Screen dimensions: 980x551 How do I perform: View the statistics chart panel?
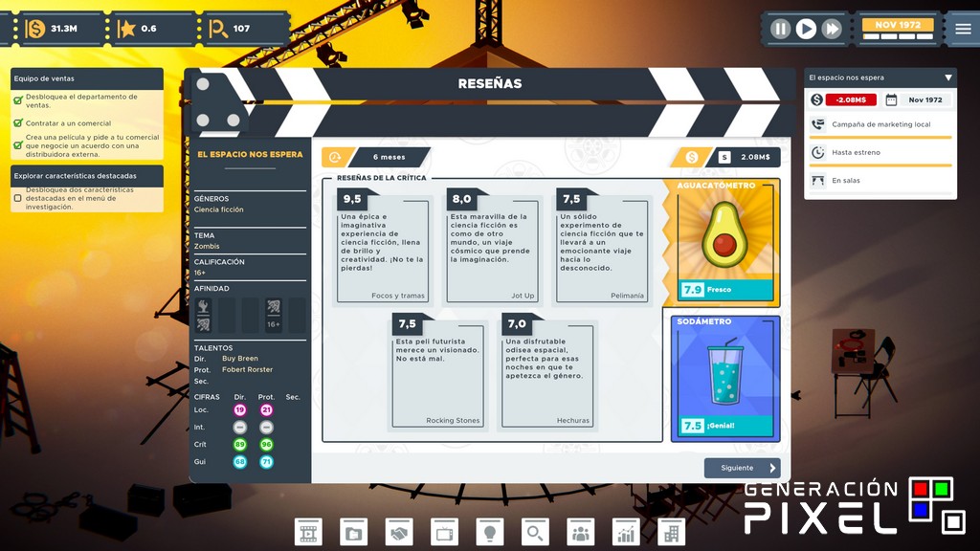click(x=625, y=531)
